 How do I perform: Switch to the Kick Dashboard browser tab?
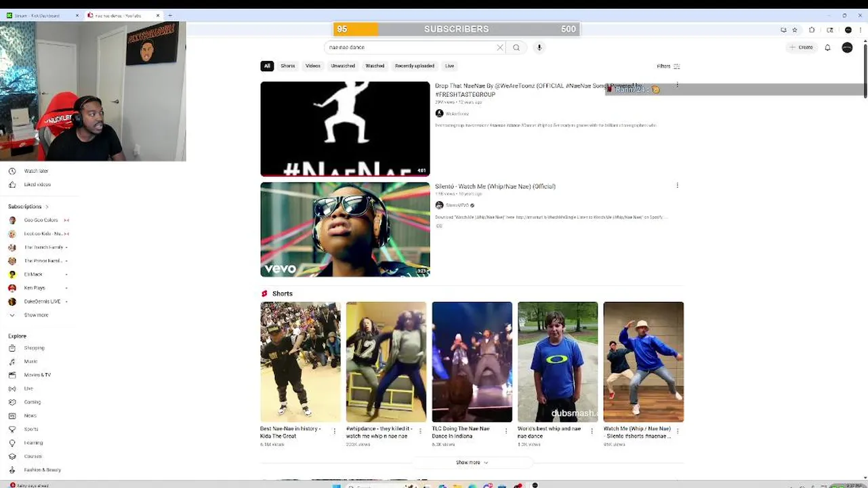[x=41, y=16]
